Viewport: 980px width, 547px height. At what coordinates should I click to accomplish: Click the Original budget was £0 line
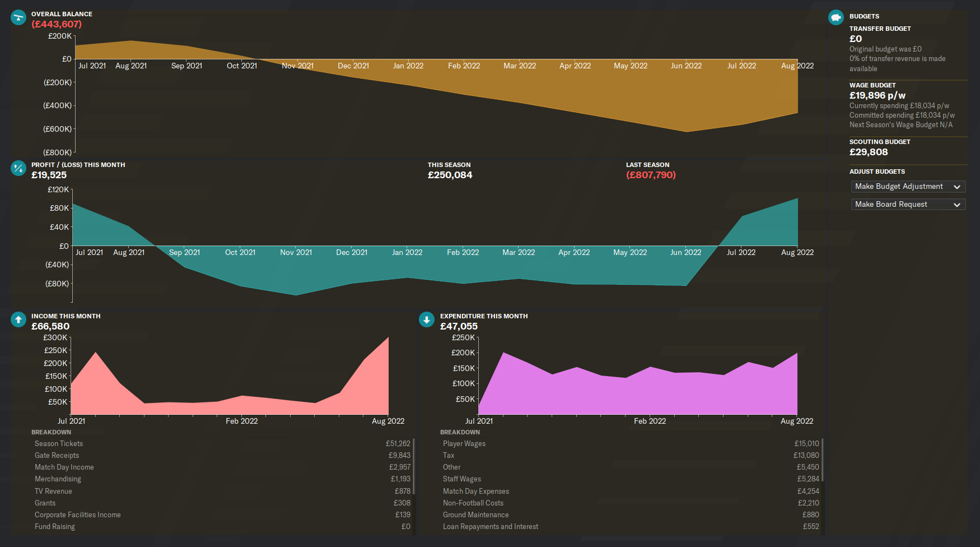885,49
